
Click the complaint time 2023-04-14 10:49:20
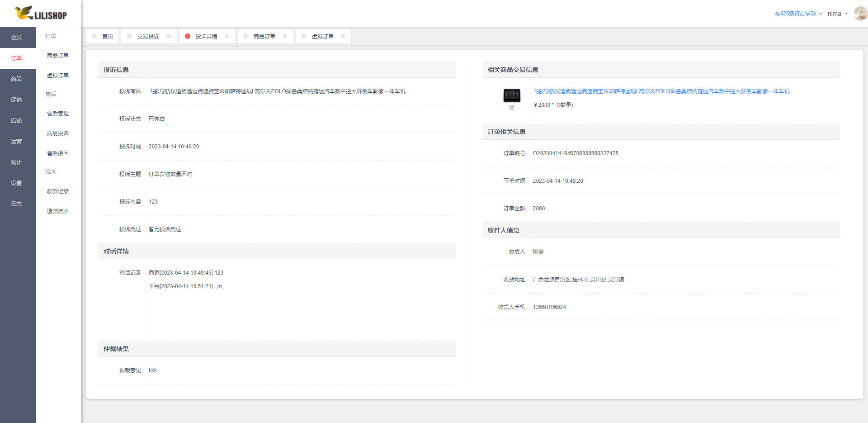(174, 147)
